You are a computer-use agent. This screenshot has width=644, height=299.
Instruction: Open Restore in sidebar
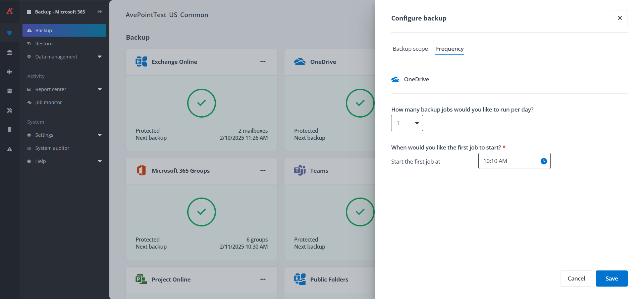click(x=64, y=44)
